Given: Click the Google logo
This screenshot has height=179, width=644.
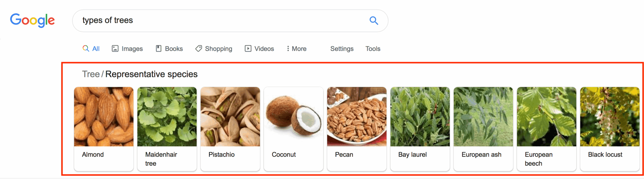Looking at the screenshot, I should pyautogui.click(x=32, y=20).
